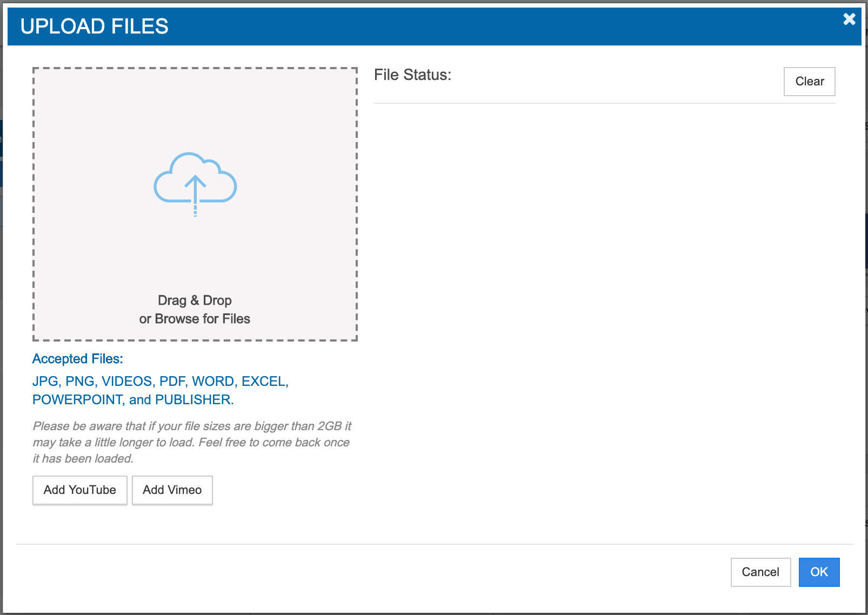Click the "UPLOAD FILES" dialog title

pos(95,26)
